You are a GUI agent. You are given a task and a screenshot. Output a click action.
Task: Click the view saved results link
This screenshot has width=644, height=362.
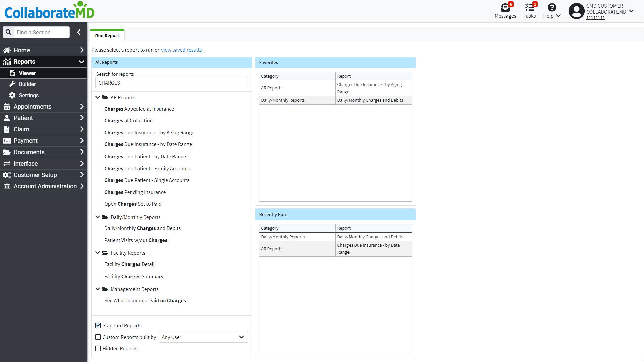coord(181,50)
